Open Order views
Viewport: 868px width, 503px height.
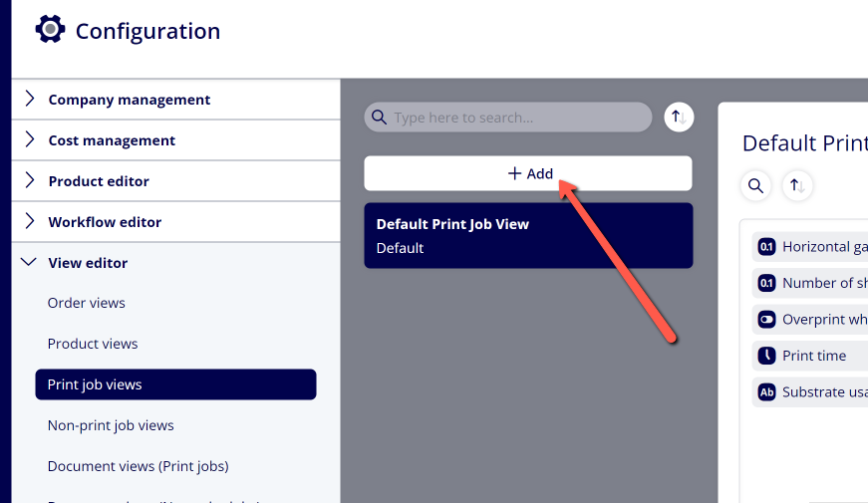87,303
